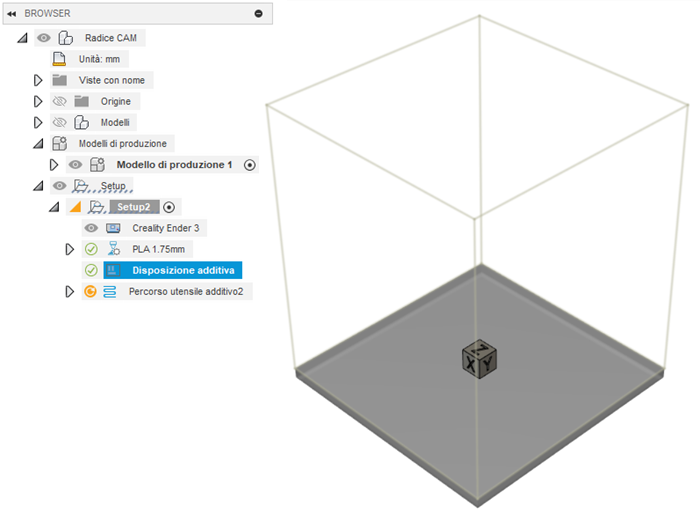Expand Percorso utensile additivo2 node
The height and width of the screenshot is (516, 700).
coord(70,291)
